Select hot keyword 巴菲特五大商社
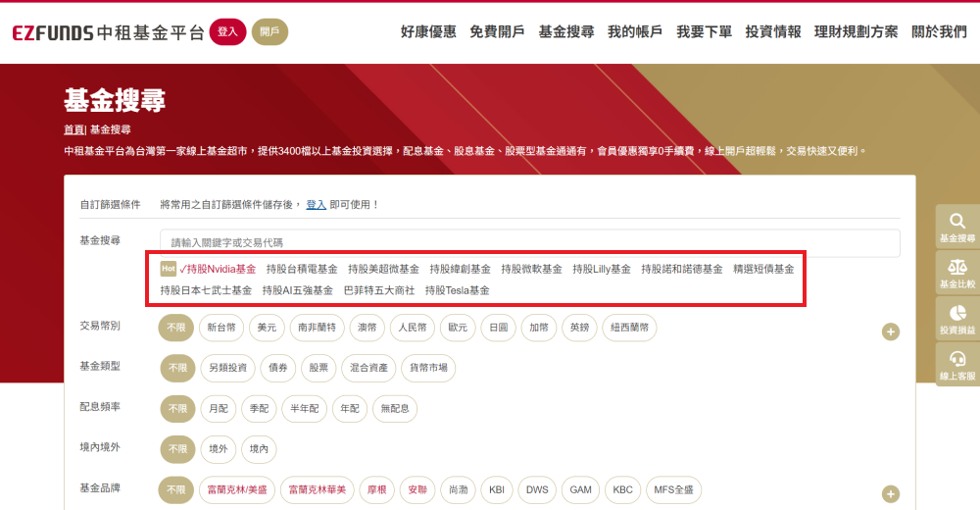This screenshot has width=980, height=510. tap(379, 290)
